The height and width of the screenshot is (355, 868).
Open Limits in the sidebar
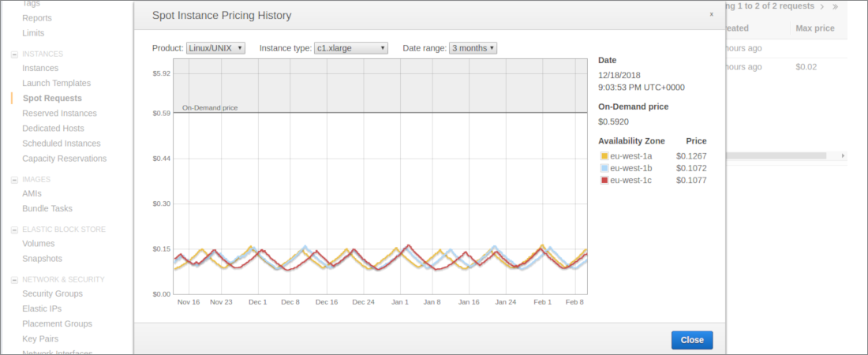[34, 33]
